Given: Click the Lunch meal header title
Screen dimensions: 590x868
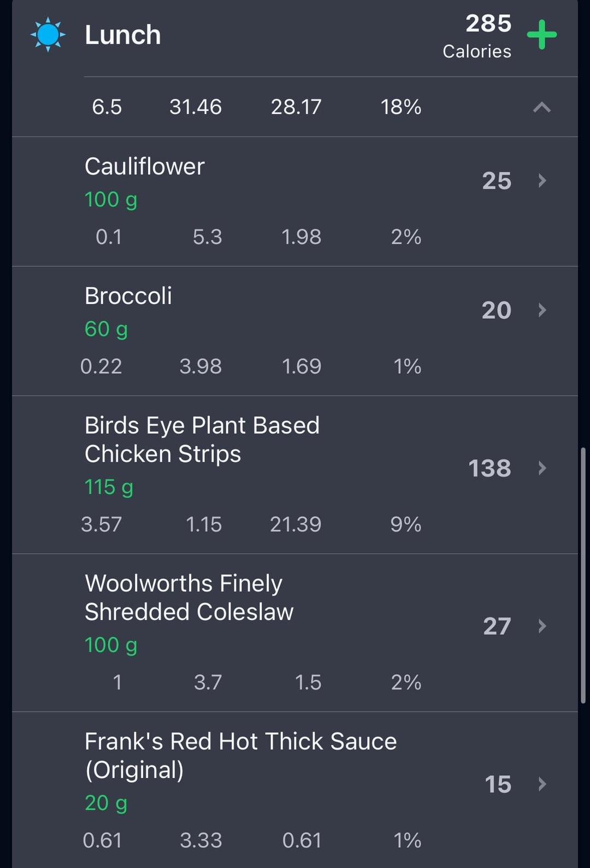Looking at the screenshot, I should [123, 35].
